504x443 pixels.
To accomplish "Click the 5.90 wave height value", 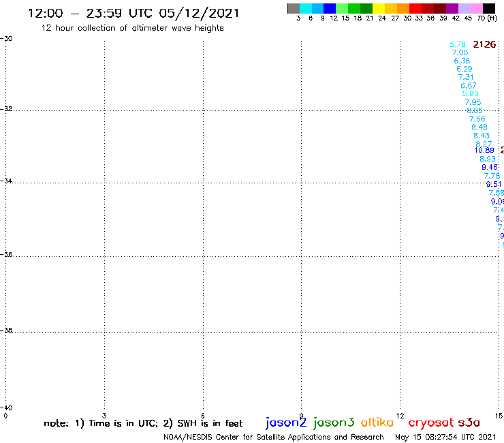I will pos(470,93).
